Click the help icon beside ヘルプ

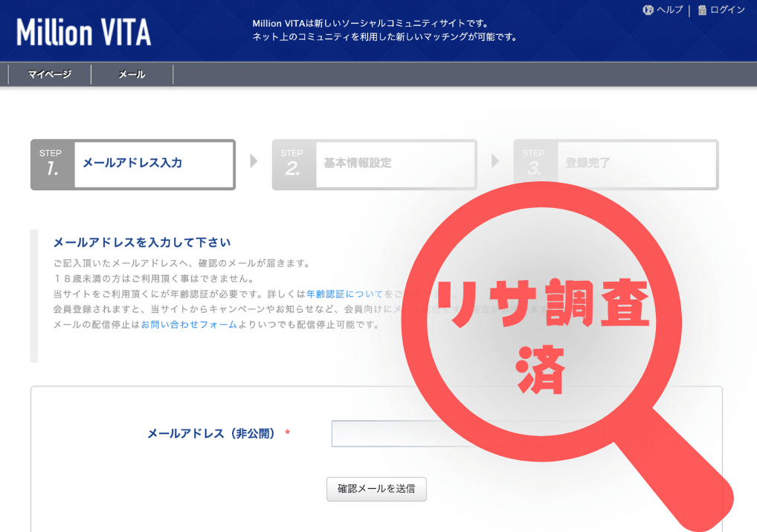pyautogui.click(x=647, y=10)
